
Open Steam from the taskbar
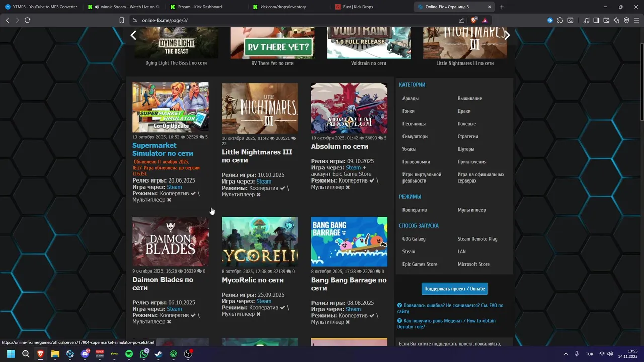tap(158, 354)
